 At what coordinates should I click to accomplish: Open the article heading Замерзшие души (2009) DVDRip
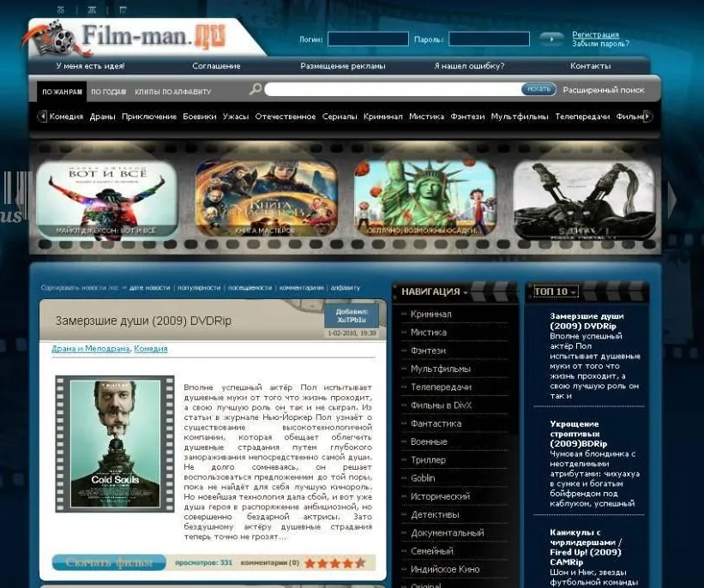pos(143,321)
